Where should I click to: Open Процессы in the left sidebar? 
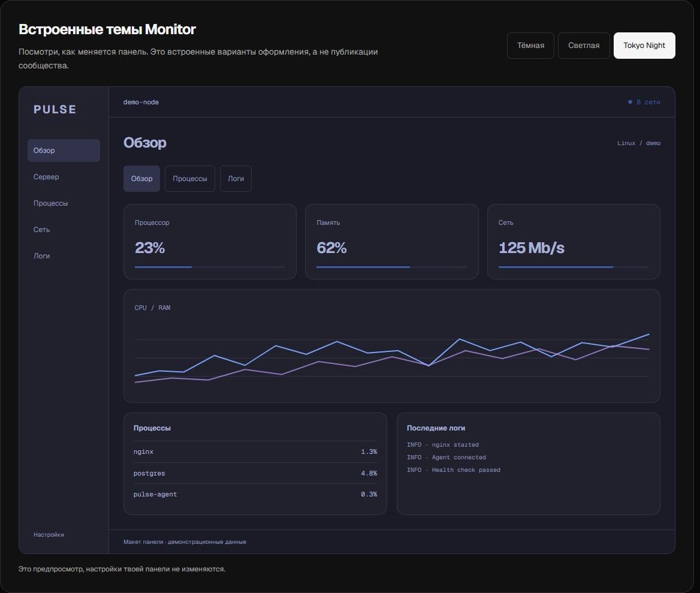pyautogui.click(x=64, y=203)
